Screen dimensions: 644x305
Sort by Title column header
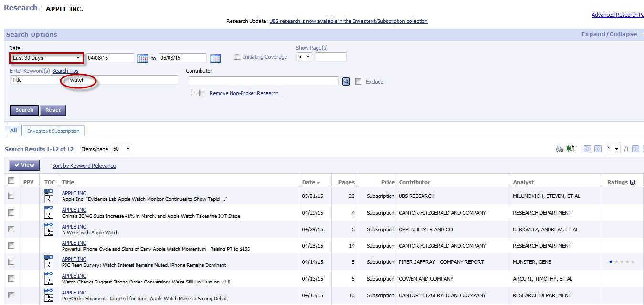point(68,182)
